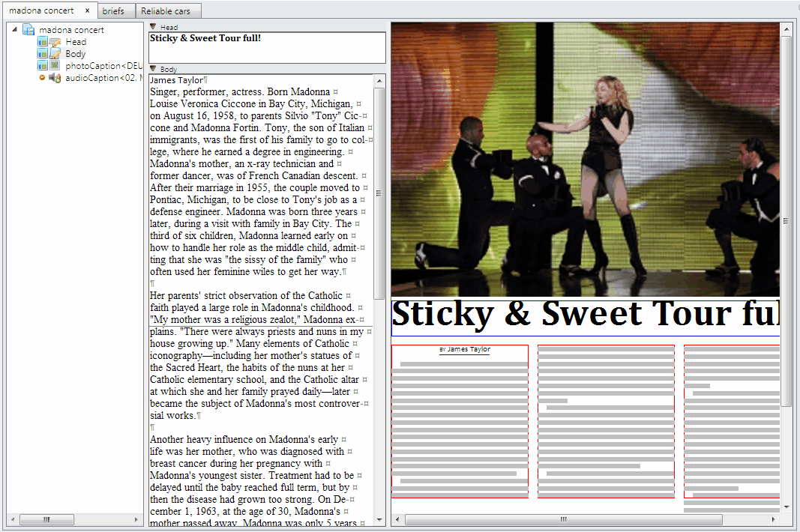Click the preview pane horizontal scrollbar right arrow
The height and width of the screenshot is (532, 800).
774,519
